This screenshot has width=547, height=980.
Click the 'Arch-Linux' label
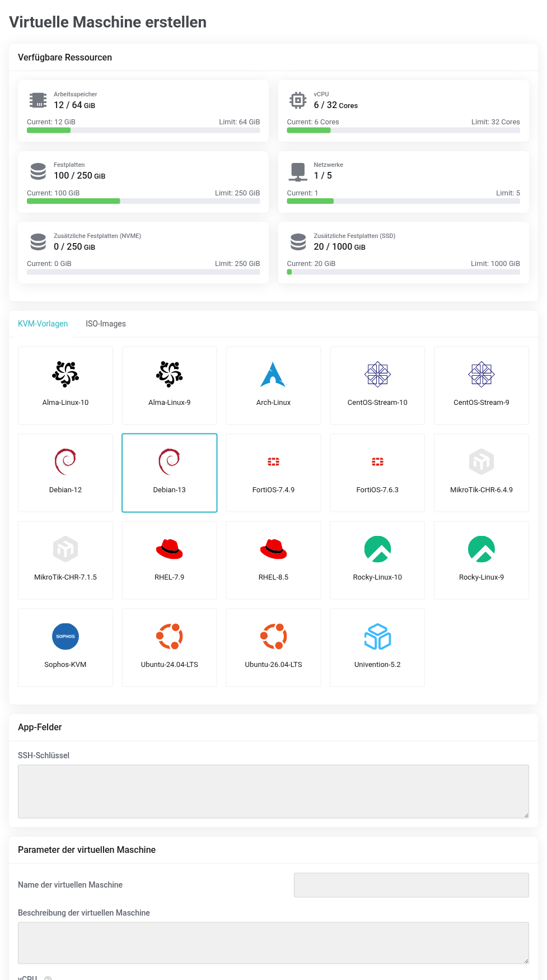point(273,403)
